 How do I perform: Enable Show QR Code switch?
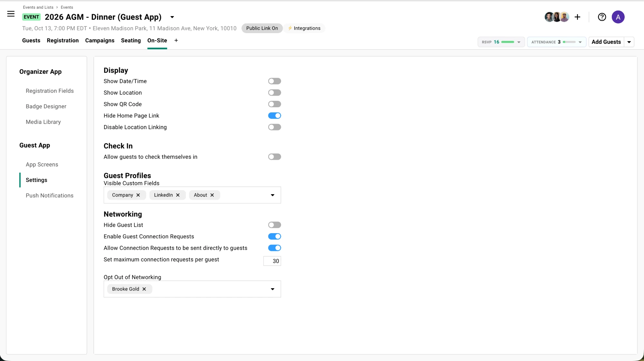(274, 104)
